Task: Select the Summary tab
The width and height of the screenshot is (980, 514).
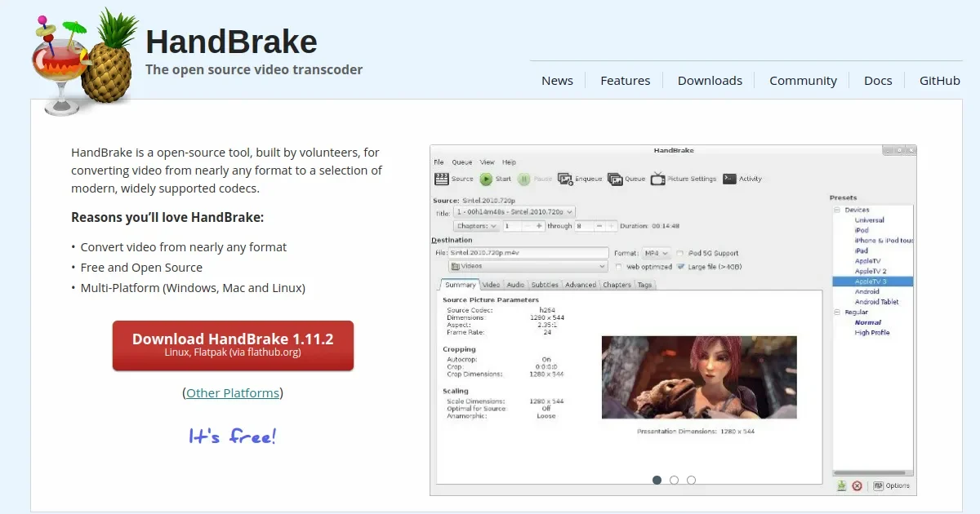Action: click(461, 285)
